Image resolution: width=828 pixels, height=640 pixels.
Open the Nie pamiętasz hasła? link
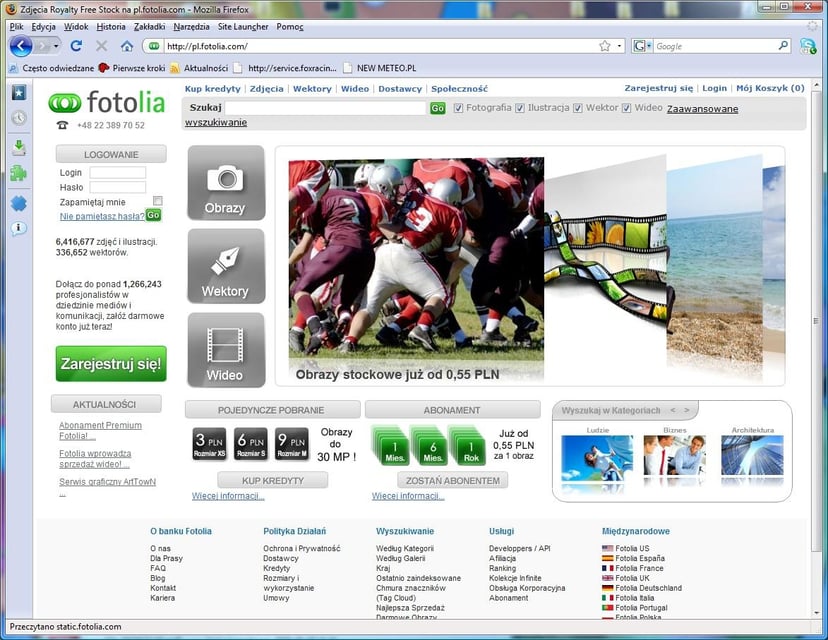tap(102, 216)
